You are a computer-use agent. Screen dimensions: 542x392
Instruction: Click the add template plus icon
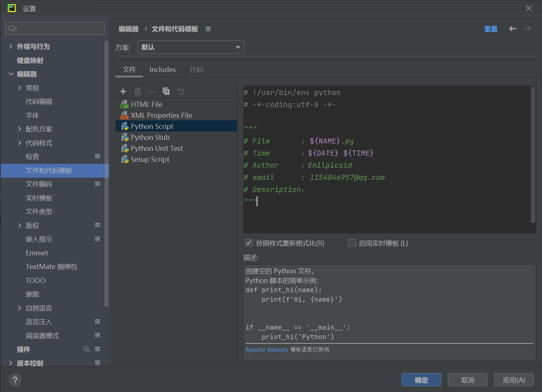[x=123, y=91]
